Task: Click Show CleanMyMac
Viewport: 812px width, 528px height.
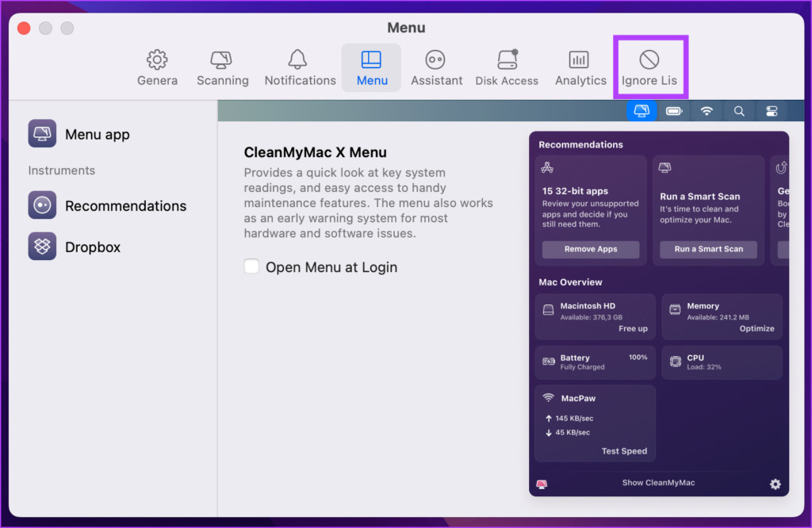Action: 658,483
